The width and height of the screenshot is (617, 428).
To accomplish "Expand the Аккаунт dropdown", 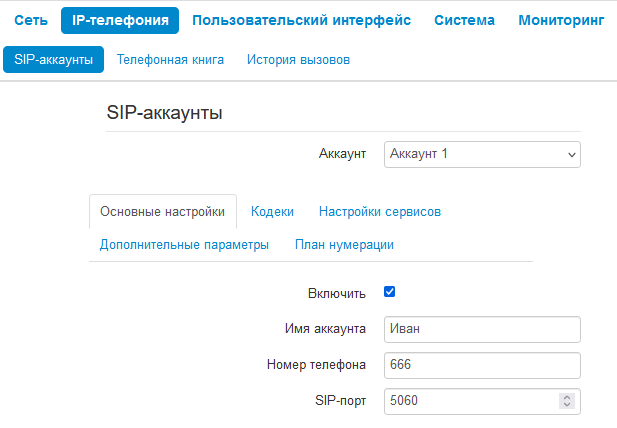I will click(482, 154).
